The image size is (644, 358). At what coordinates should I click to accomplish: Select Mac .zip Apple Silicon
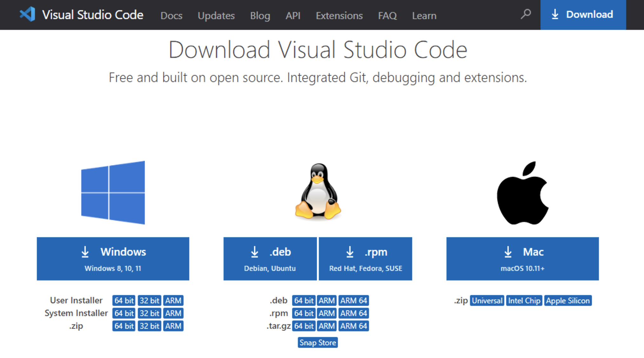click(568, 300)
